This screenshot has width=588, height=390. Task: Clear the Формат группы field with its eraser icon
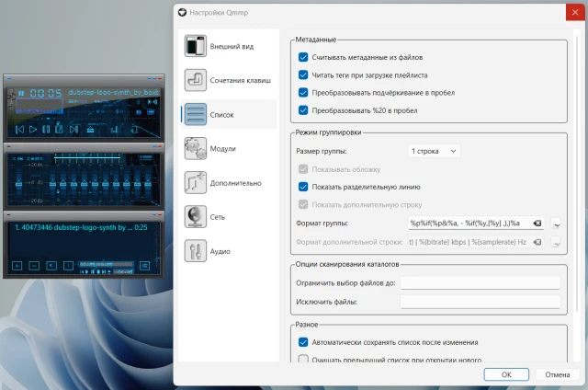(537, 224)
